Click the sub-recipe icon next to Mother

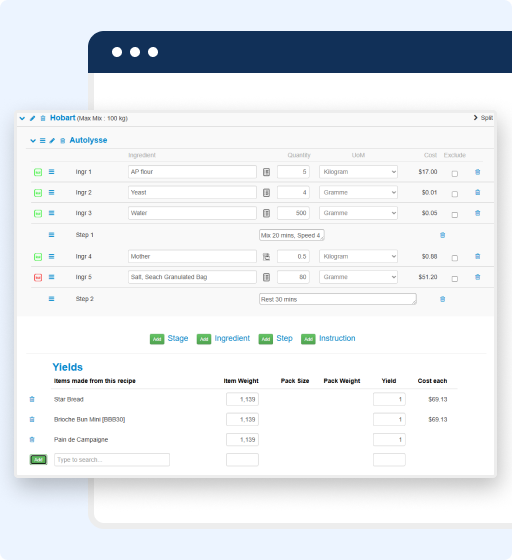(x=266, y=257)
